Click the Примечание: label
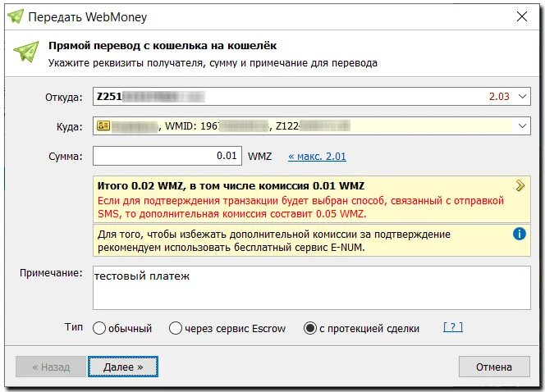Viewport: 545px width, 392px height. pos(51,273)
